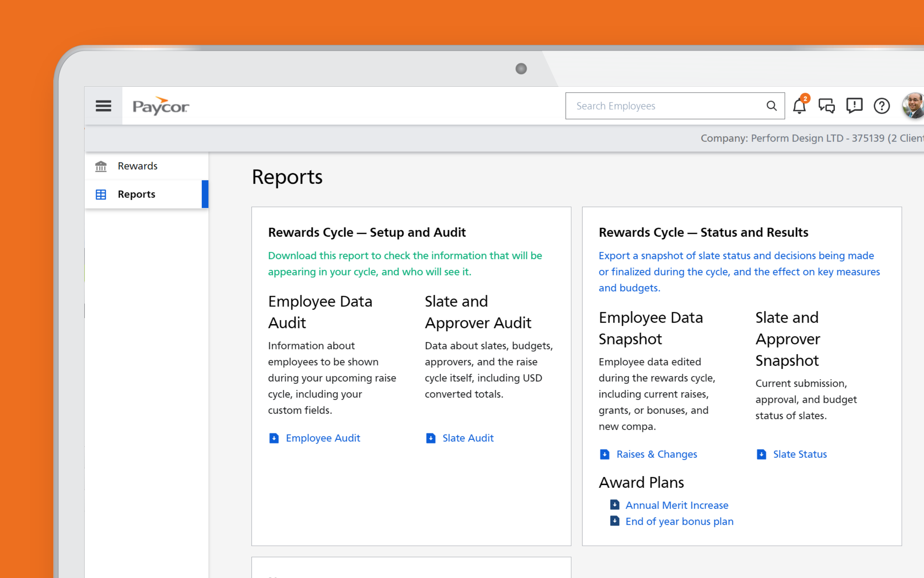Click the Slate Audit download icon
The width and height of the screenshot is (924, 578).
click(431, 438)
